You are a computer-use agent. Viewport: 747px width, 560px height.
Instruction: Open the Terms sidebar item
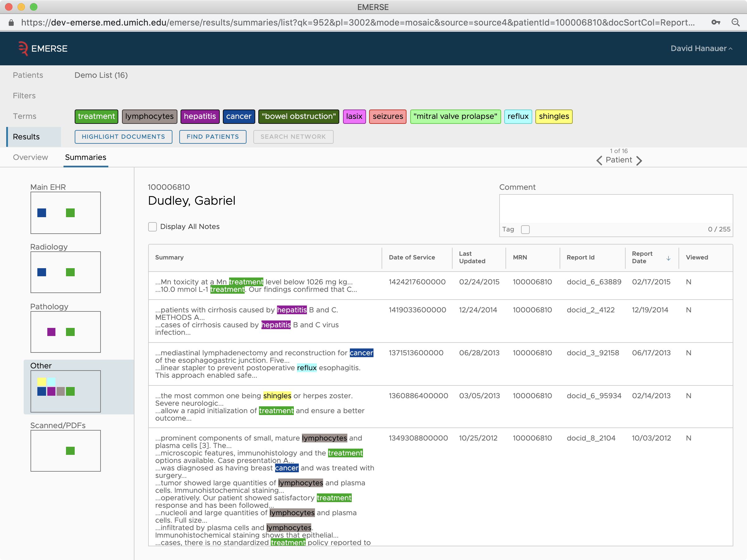pyautogui.click(x=24, y=116)
